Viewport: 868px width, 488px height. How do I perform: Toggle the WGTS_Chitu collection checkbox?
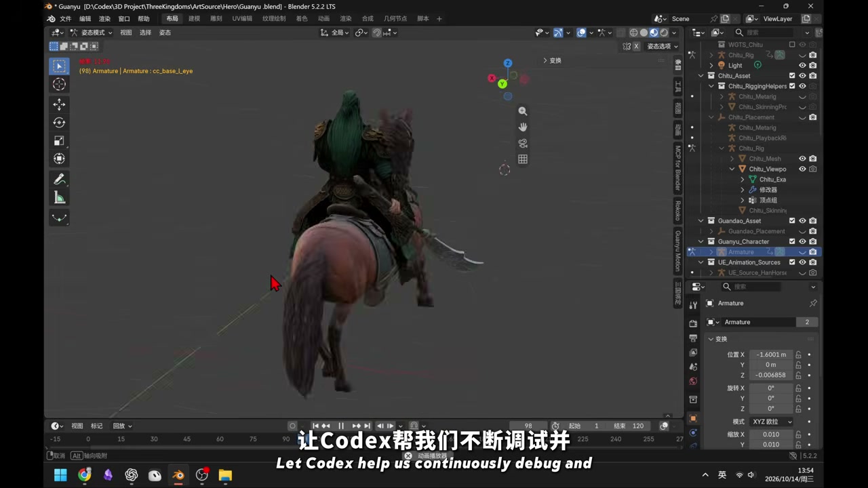pos(792,45)
